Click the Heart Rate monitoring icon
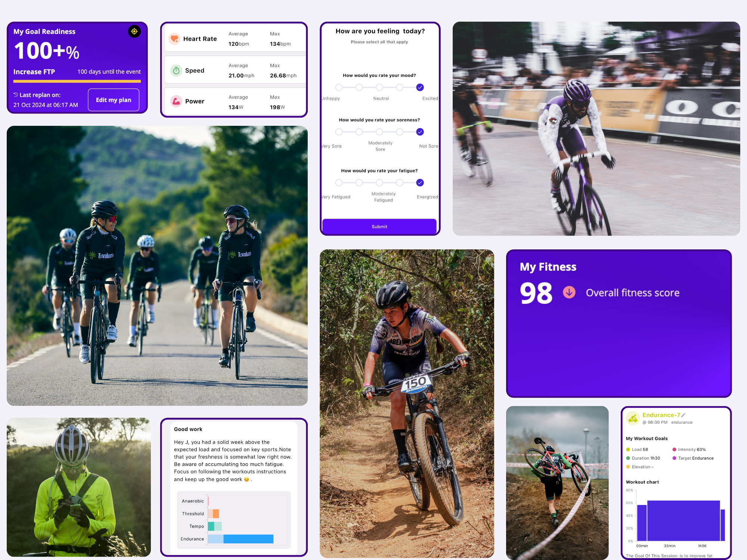The width and height of the screenshot is (747, 560). (x=174, y=39)
